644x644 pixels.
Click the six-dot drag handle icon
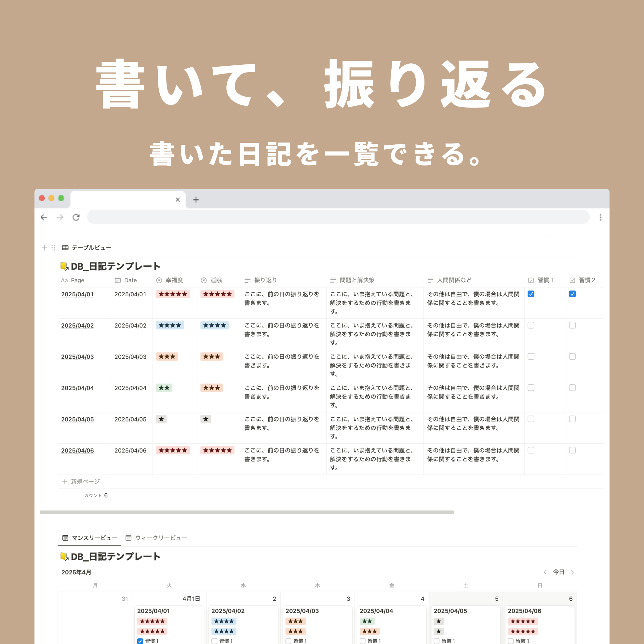coord(53,248)
